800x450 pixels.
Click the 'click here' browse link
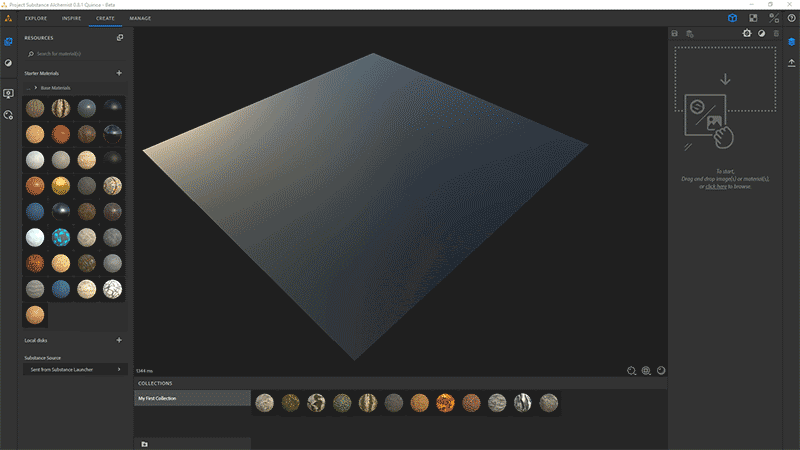click(716, 187)
